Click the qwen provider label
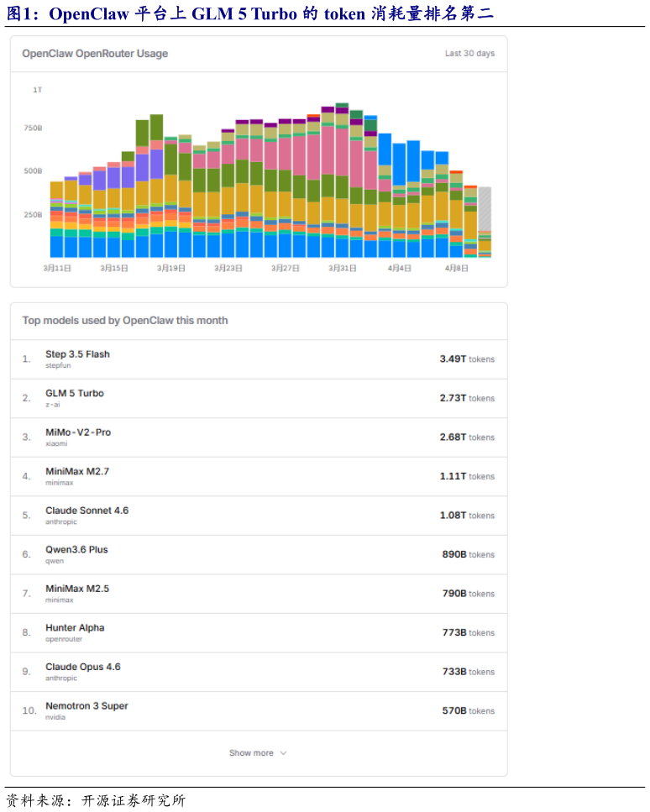This screenshot has width=650, height=812. click(55, 561)
